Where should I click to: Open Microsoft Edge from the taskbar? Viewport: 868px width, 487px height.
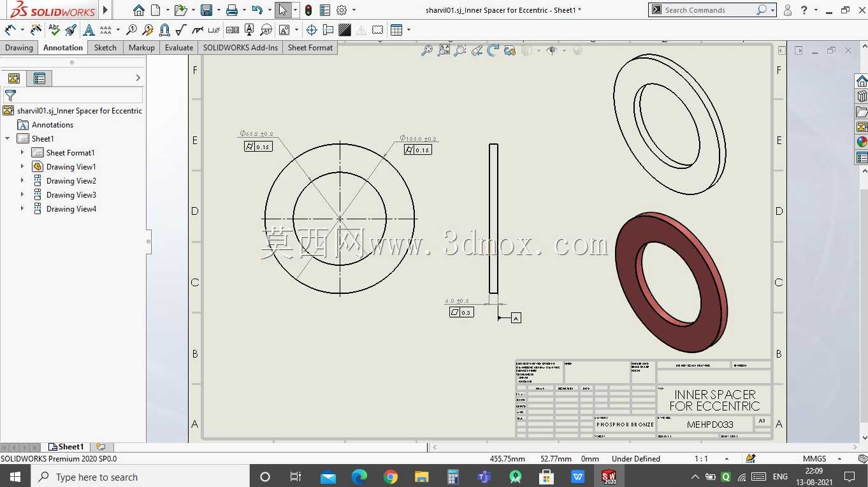pos(359,477)
